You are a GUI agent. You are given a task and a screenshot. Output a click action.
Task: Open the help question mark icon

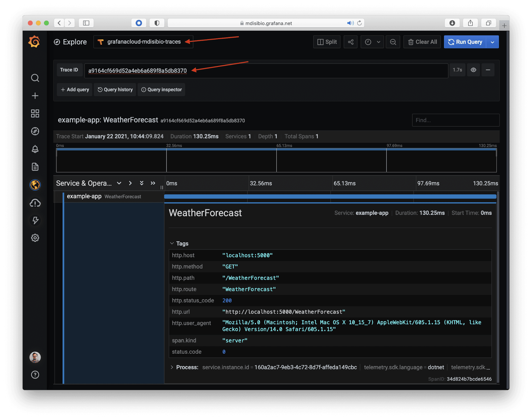click(x=35, y=374)
